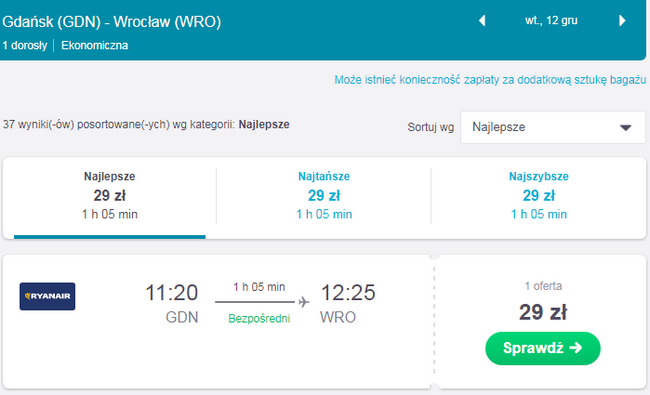Click the GDN airport code

182,317
